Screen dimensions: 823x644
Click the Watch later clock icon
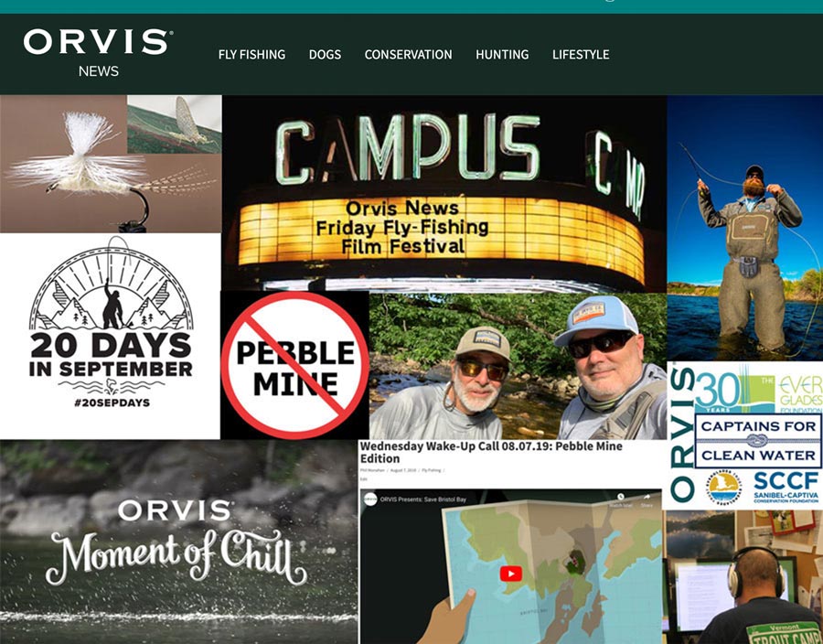pyautogui.click(x=620, y=498)
